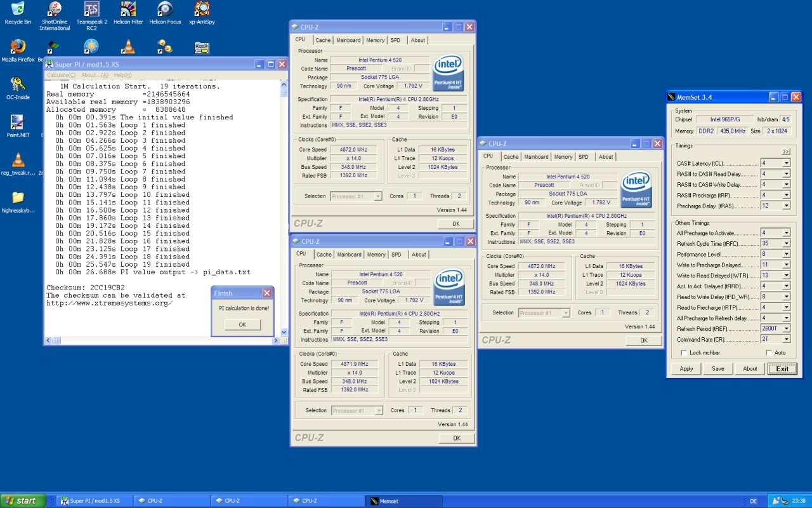Switch to Mainboard tab in top CPU-Z
The height and width of the screenshot is (508, 812).
348,40
